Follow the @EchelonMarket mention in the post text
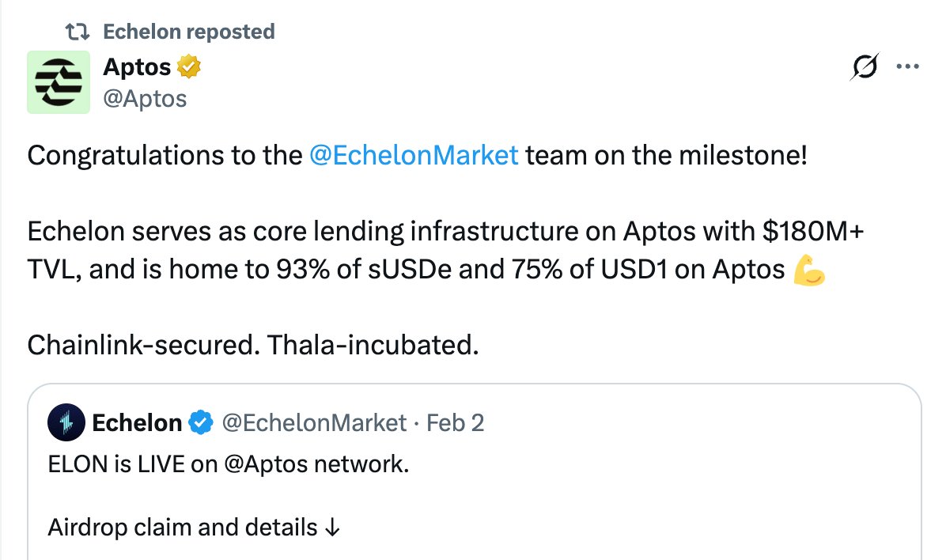The image size is (946, 560). tap(414, 155)
